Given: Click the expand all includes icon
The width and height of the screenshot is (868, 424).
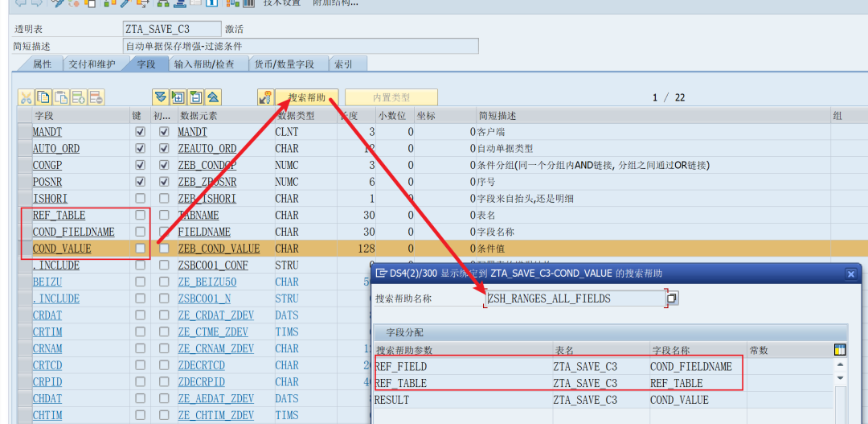Looking at the screenshot, I should click(x=160, y=97).
